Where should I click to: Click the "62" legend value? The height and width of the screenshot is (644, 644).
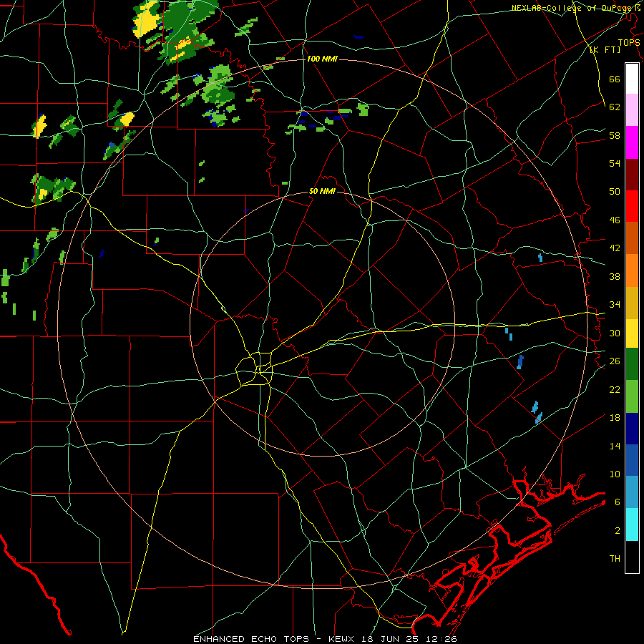[x=615, y=107]
